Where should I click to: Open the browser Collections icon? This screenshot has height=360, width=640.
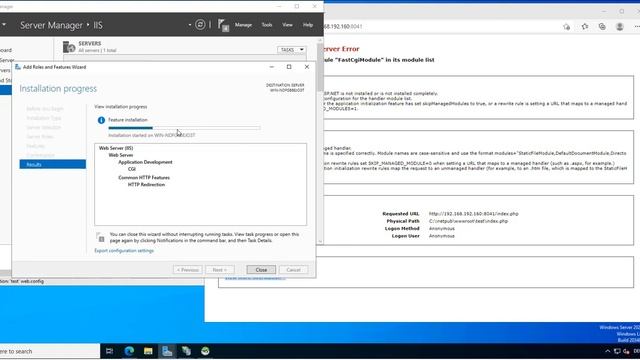point(602,27)
